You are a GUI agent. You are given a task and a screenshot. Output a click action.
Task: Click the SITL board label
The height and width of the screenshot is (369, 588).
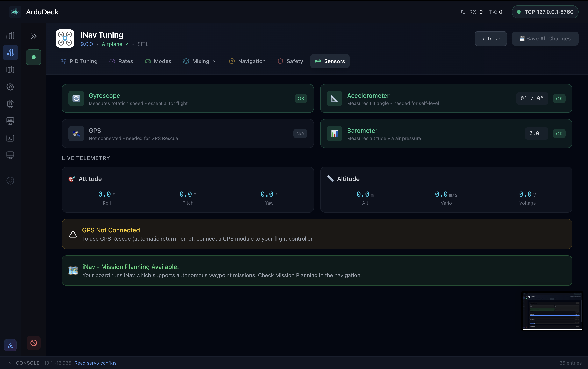tap(143, 44)
